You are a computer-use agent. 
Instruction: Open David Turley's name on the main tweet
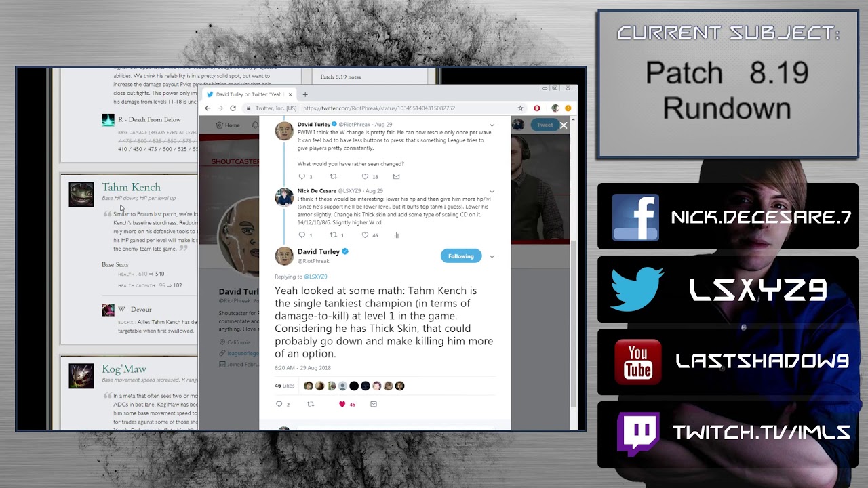coord(319,251)
